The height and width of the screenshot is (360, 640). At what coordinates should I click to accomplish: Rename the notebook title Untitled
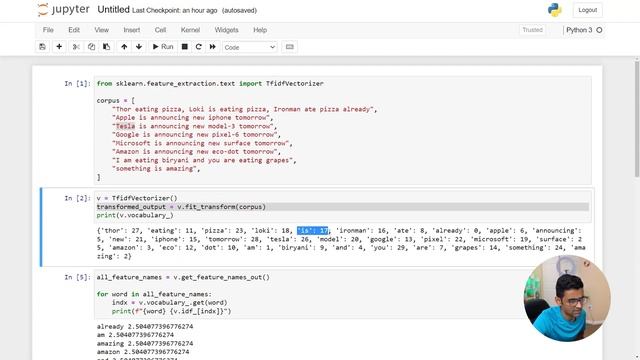113,10
